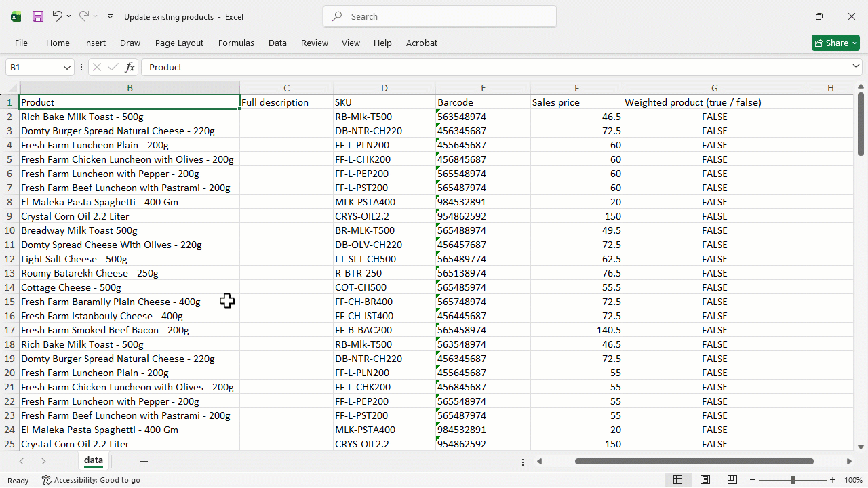Viewport: 868px width, 488px height.
Task: Switch to Page Break Preview icon
Action: coord(732,480)
